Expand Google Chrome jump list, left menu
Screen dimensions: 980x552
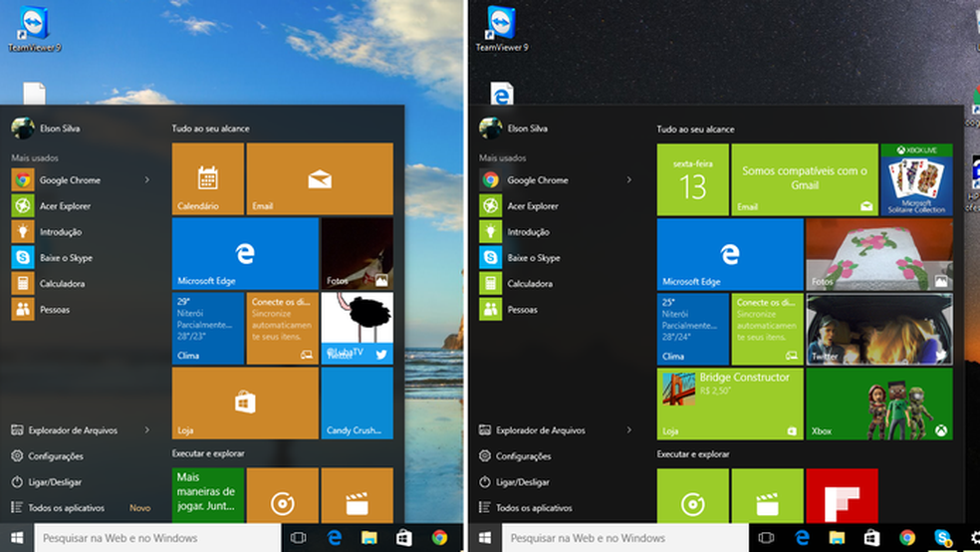tap(146, 180)
